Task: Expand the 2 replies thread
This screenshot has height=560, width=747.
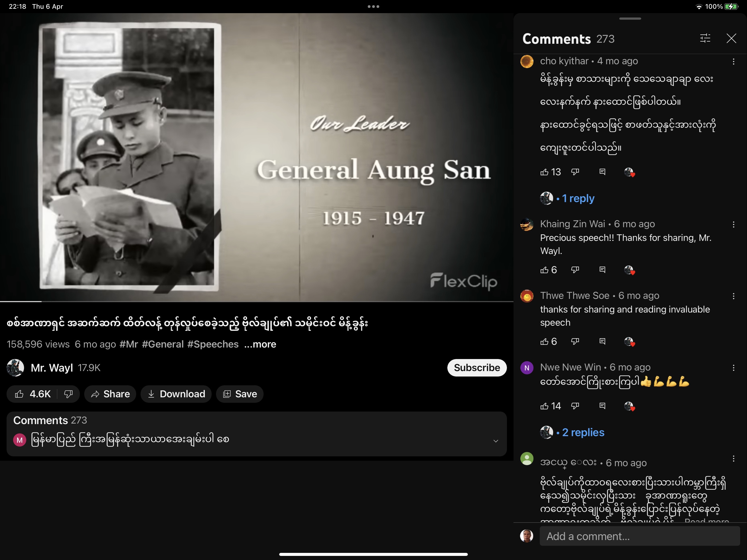Action: point(583,432)
